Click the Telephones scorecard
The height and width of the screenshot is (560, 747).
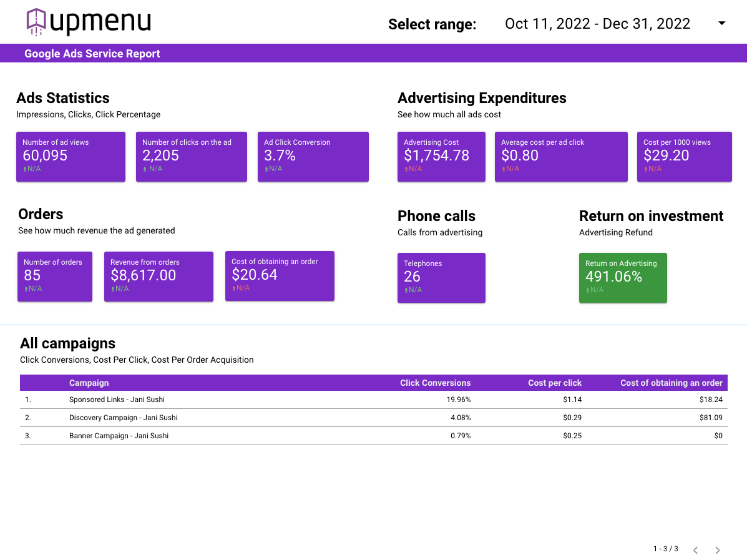[x=441, y=278]
